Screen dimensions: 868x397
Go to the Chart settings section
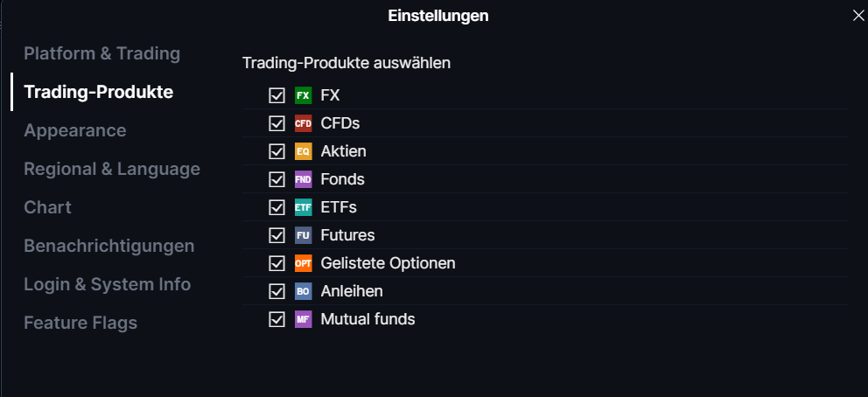pos(47,207)
